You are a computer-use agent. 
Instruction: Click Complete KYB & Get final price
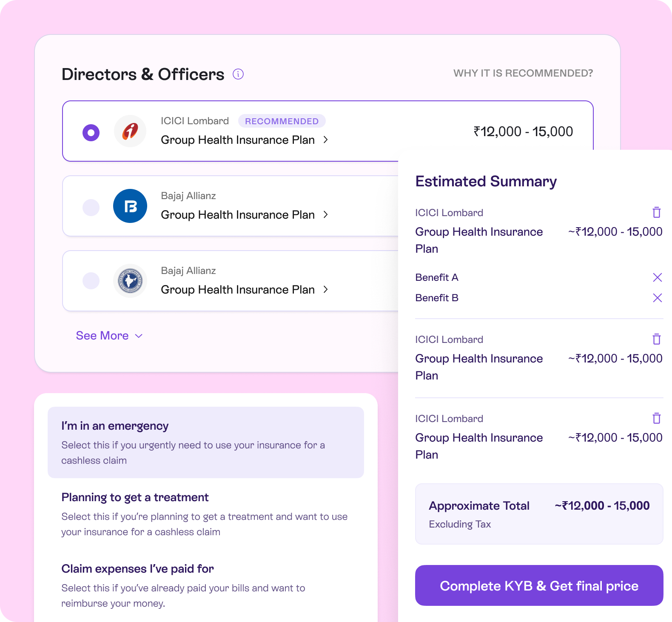[539, 585]
